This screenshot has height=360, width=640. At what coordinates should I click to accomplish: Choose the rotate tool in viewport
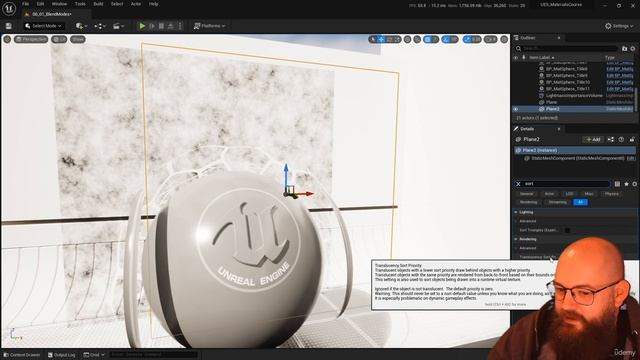click(x=389, y=39)
